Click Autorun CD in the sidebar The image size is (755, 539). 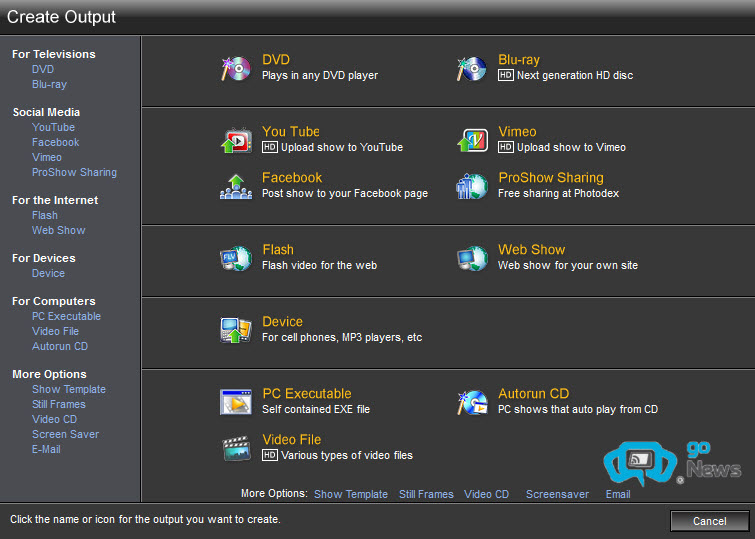(x=60, y=346)
